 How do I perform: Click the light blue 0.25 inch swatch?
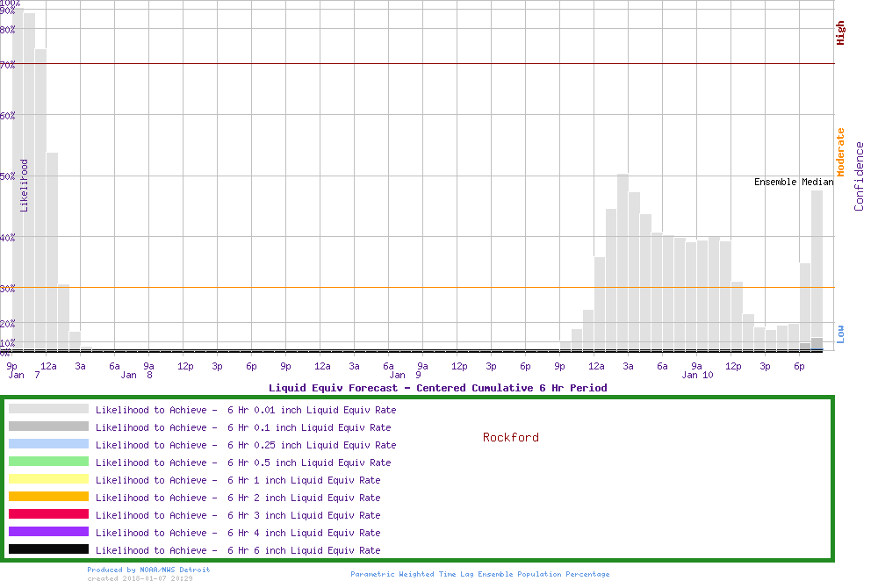click(48, 444)
